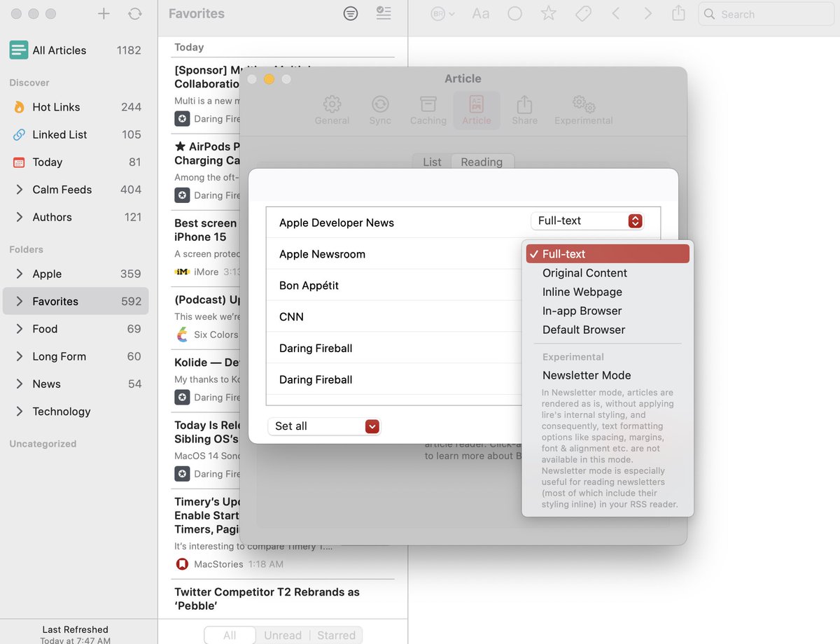Open Experimental preferences pane
The image size is (840, 644).
584,111
